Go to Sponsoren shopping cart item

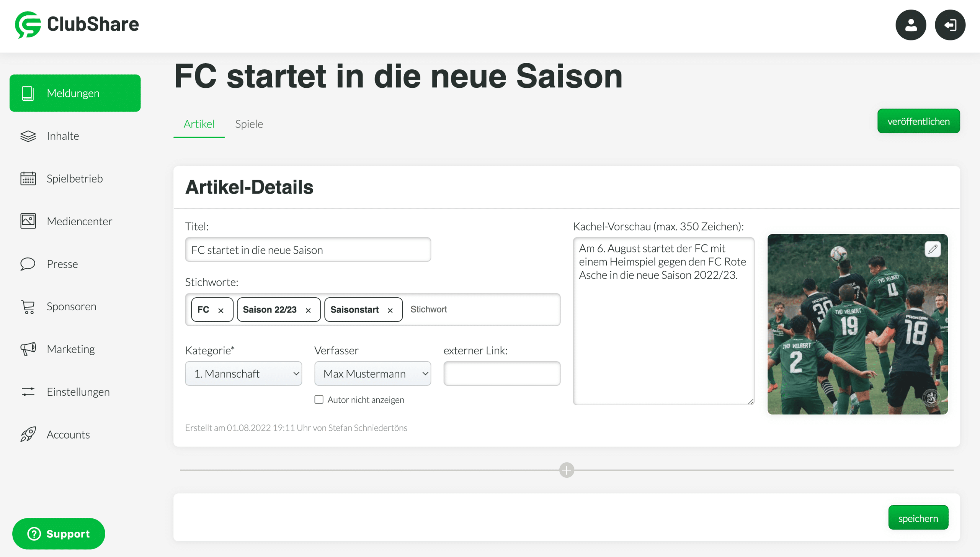(71, 306)
